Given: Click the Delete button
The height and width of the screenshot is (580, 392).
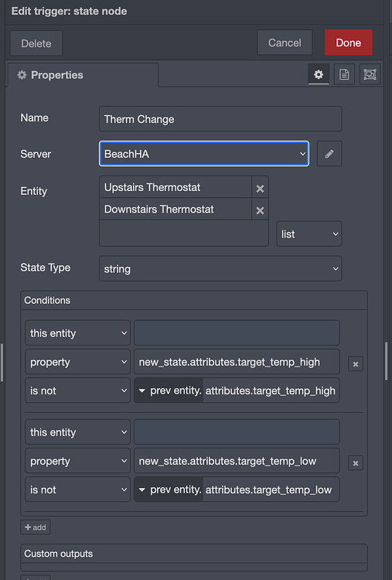Looking at the screenshot, I should point(36,43).
